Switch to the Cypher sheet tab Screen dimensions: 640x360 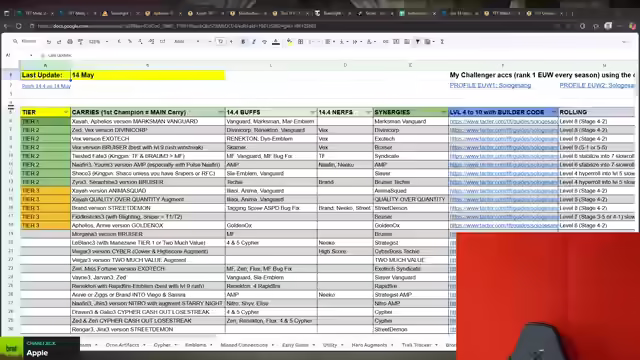(162, 345)
